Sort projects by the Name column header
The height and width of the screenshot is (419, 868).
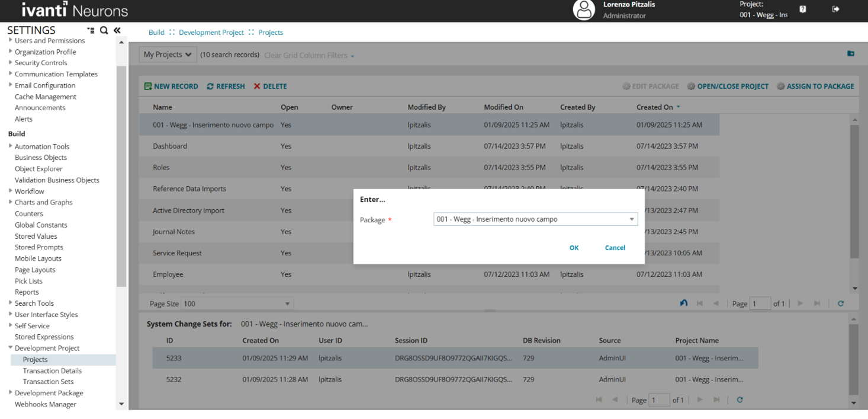pyautogui.click(x=162, y=107)
